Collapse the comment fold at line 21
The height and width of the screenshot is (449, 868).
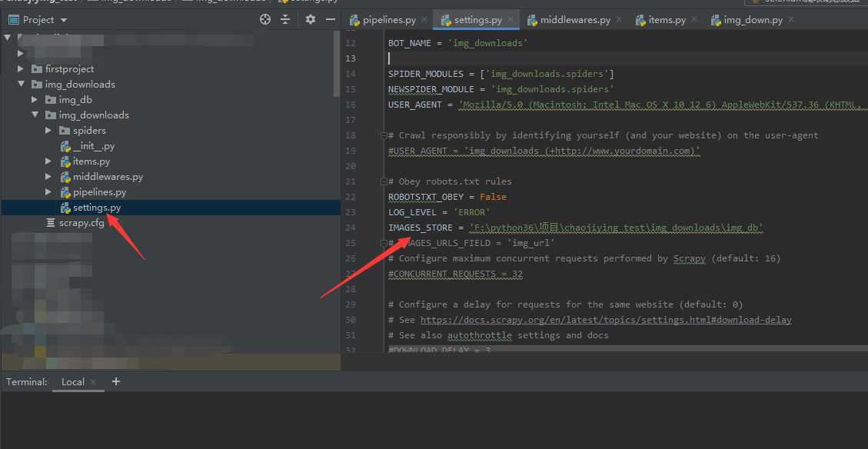pyautogui.click(x=383, y=181)
